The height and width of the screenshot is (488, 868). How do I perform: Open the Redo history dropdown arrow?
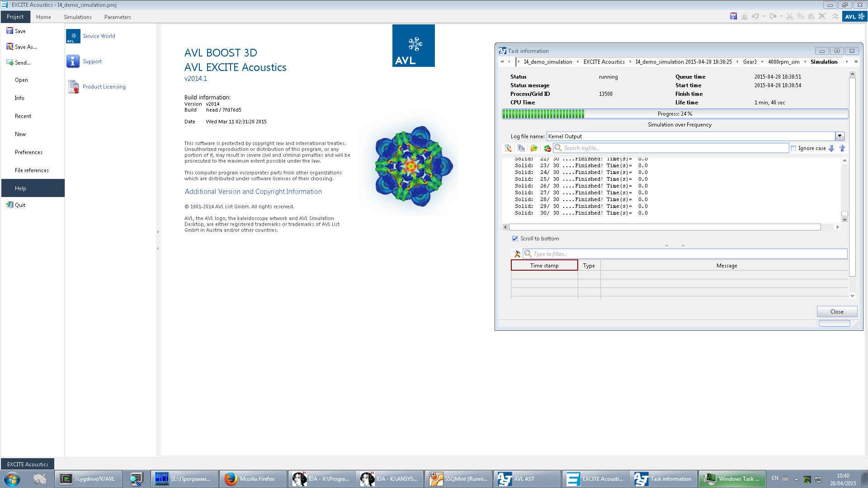pos(781,16)
